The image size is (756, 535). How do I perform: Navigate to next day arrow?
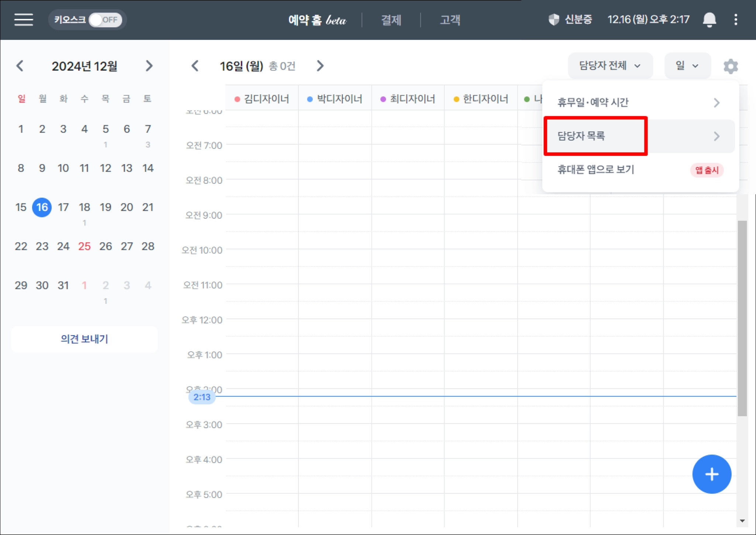pos(320,66)
